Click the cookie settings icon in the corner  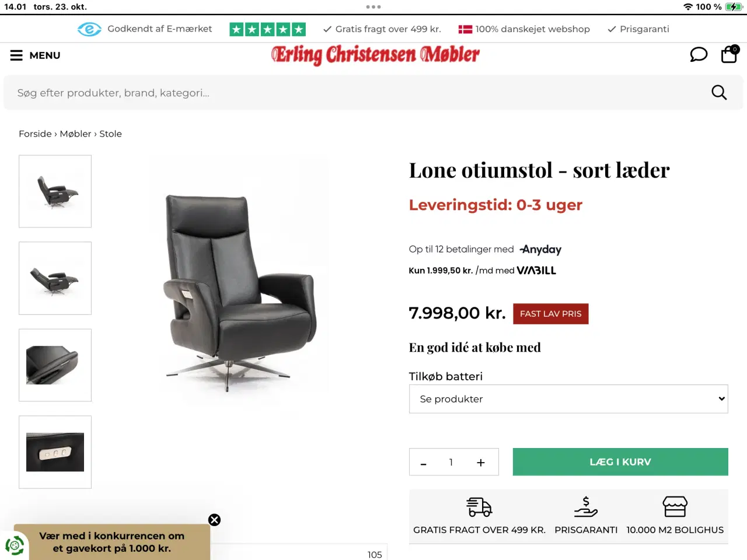click(x=15, y=546)
